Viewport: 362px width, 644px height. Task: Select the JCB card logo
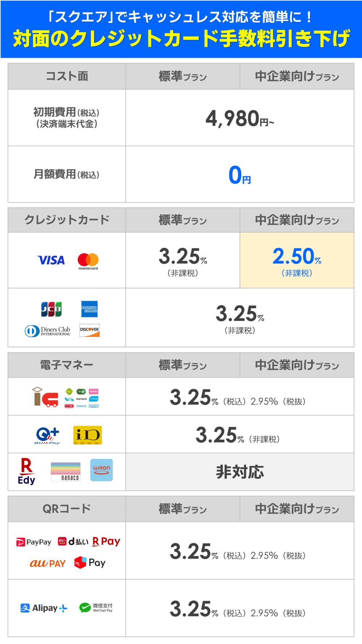[x=51, y=309]
